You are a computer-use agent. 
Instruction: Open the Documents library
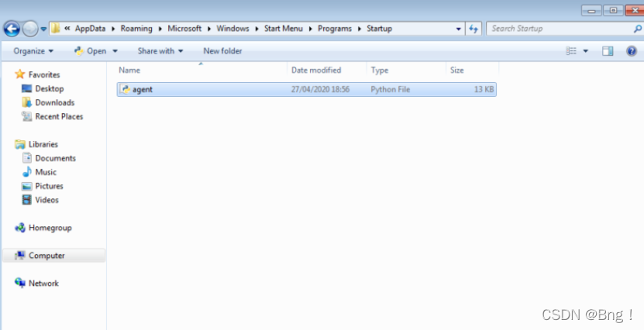[x=56, y=159]
